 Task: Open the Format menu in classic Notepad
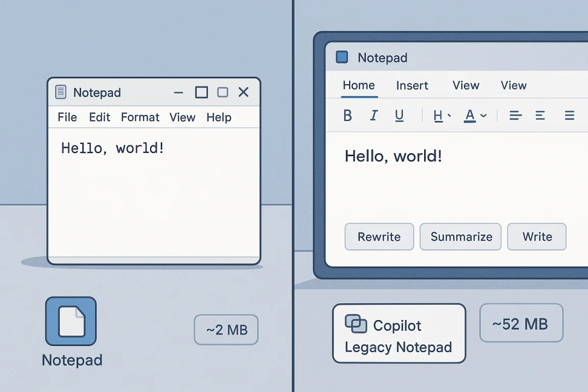(140, 117)
